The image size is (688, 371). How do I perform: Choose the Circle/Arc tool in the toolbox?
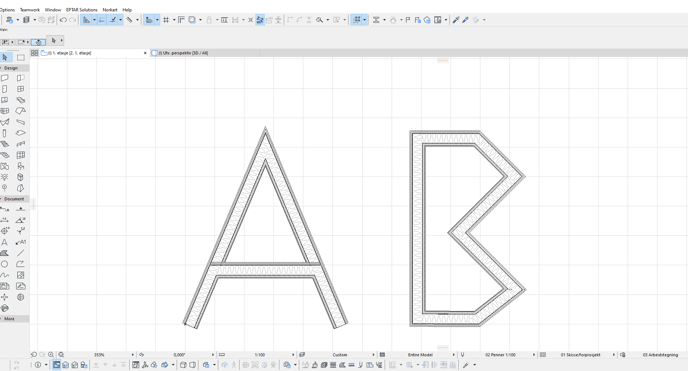tap(5, 264)
